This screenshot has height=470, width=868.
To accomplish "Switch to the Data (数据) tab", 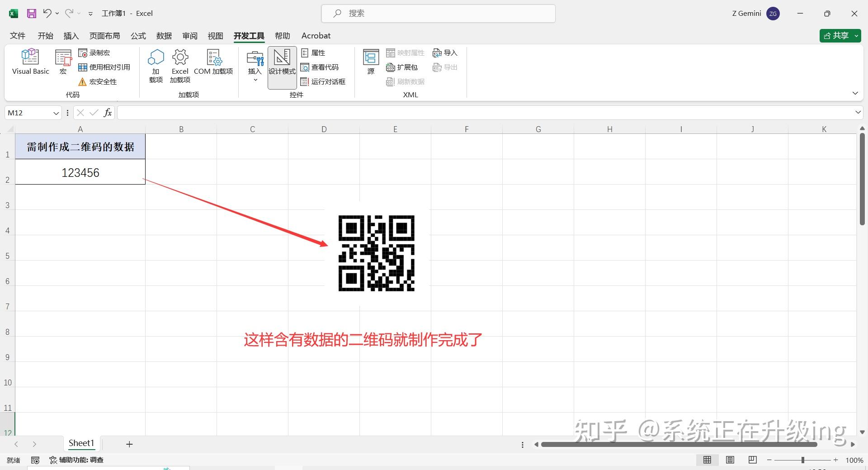I will pos(164,36).
